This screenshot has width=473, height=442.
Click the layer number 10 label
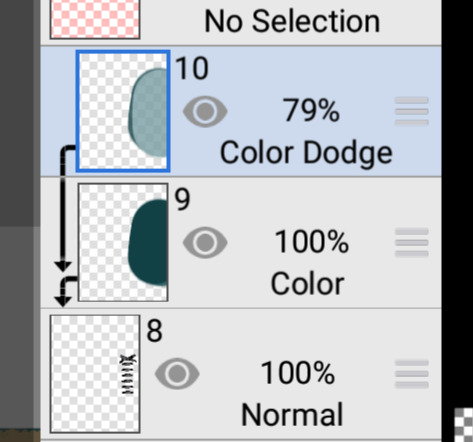(x=192, y=68)
